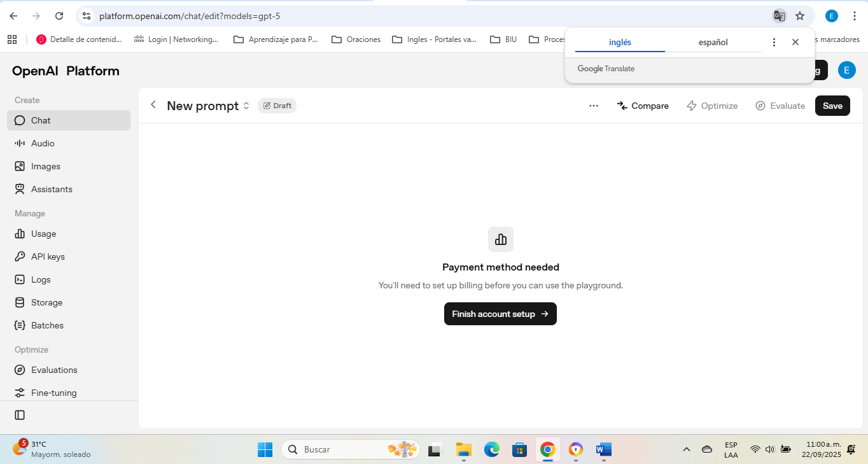
Task: Go to the Usage page
Action: (69, 234)
